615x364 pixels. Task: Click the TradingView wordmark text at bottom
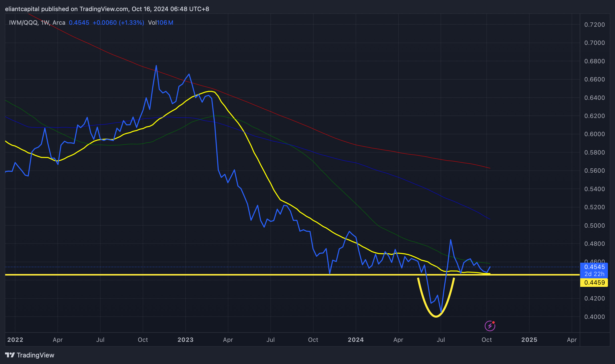pyautogui.click(x=36, y=355)
